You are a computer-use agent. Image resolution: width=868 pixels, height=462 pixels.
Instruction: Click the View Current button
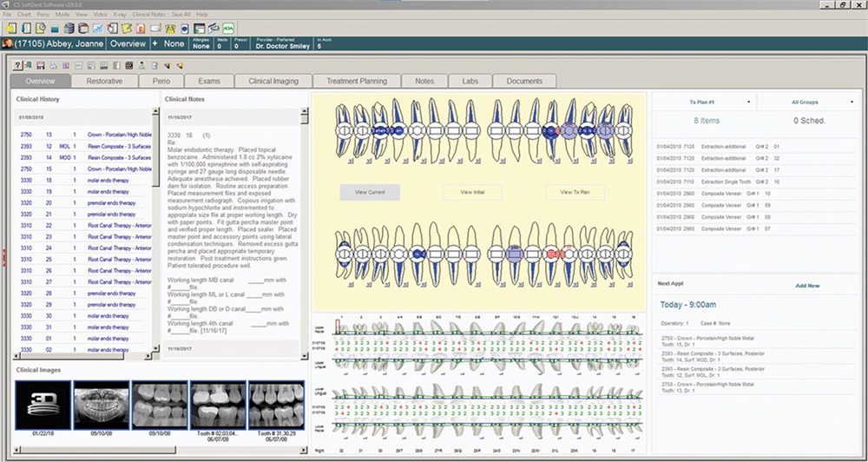(370, 192)
